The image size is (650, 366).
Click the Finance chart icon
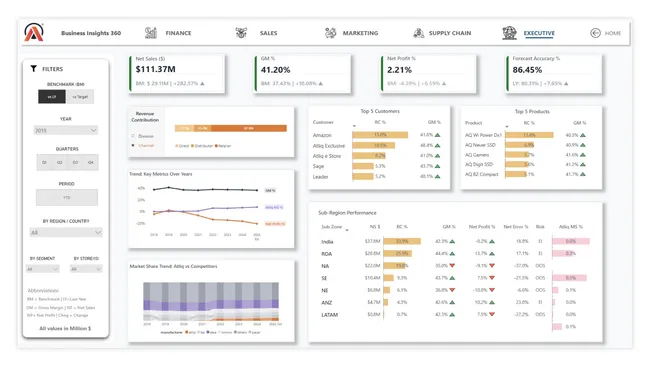point(151,33)
